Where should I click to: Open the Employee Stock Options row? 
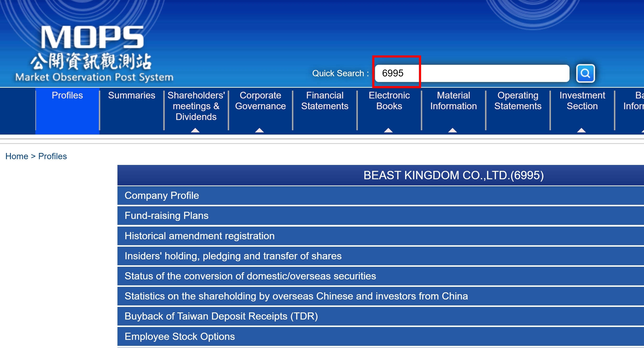coord(380,337)
